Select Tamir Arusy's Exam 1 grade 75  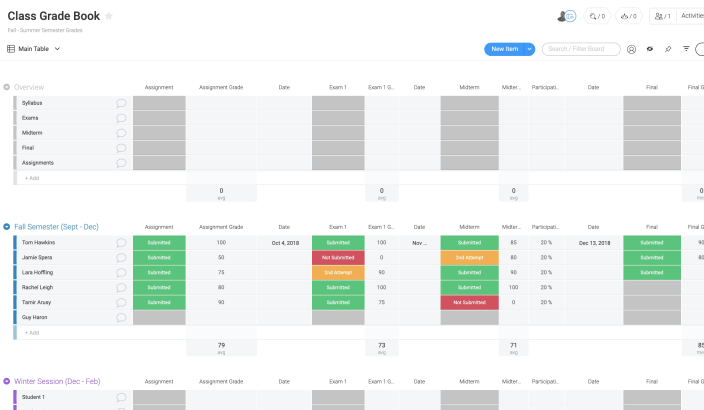coord(382,302)
